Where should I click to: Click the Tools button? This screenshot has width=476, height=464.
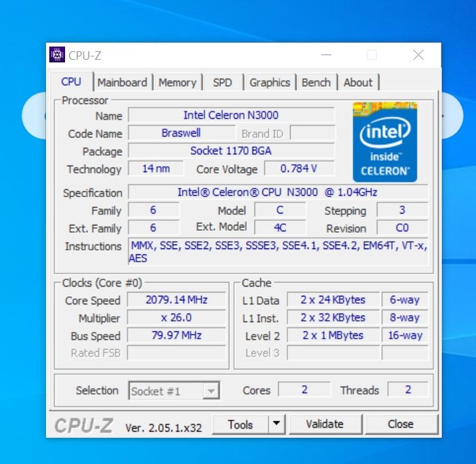[x=240, y=424]
